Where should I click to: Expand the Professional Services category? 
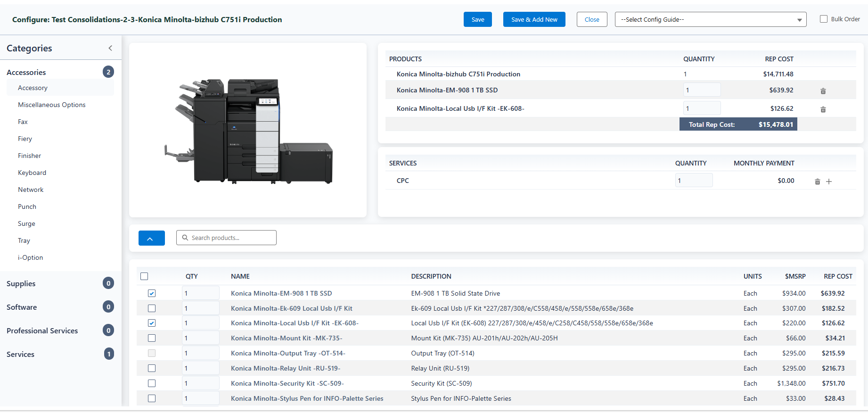point(42,330)
